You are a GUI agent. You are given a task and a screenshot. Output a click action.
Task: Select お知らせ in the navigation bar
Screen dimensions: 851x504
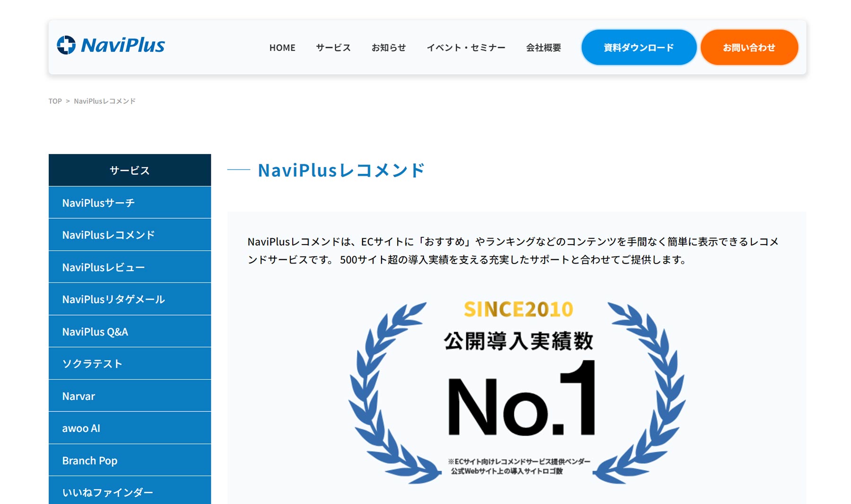(x=389, y=47)
